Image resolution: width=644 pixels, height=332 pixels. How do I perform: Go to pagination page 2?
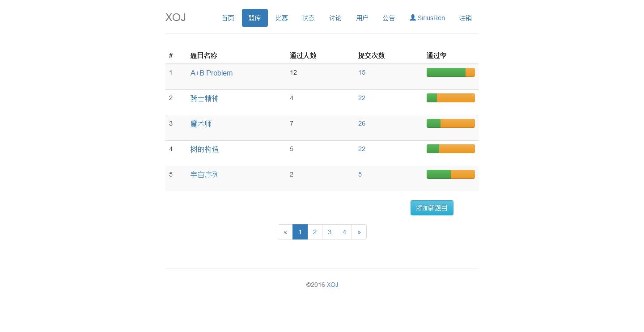pyautogui.click(x=315, y=232)
